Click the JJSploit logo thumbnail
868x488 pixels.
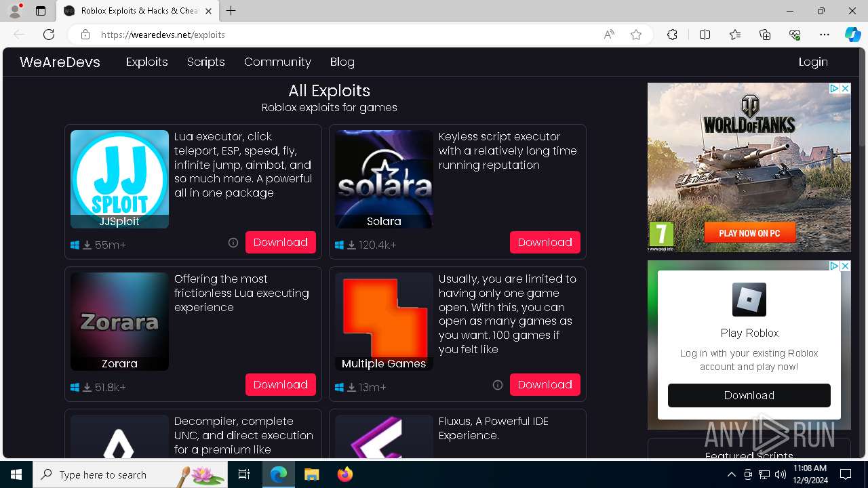tap(119, 179)
